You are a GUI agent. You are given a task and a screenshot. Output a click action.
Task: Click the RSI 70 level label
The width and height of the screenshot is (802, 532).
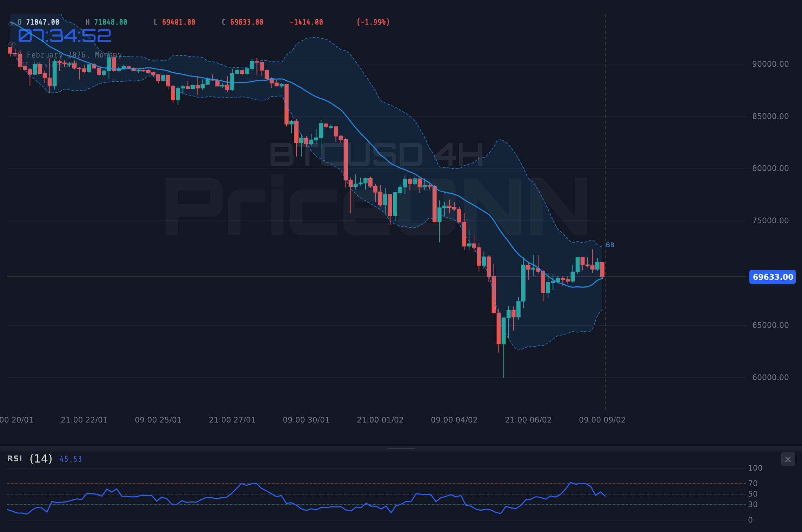pyautogui.click(x=753, y=484)
